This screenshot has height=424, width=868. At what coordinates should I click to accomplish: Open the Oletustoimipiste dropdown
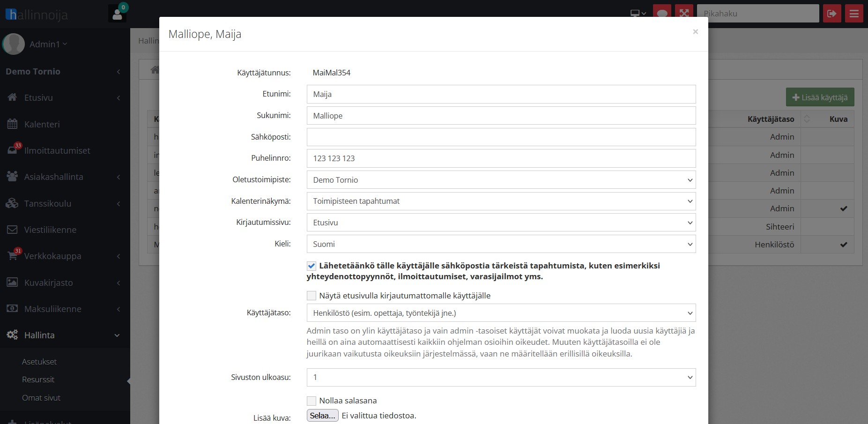tap(501, 180)
